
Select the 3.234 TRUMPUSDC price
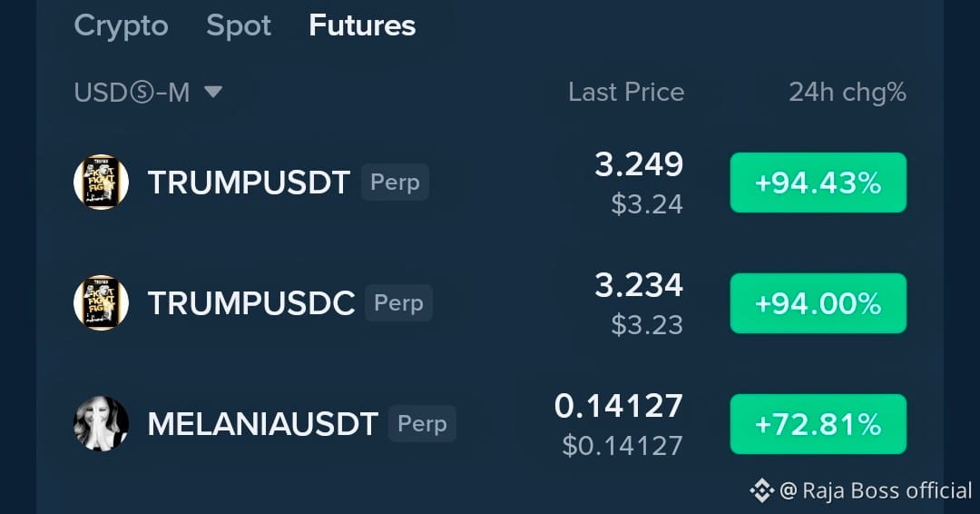(639, 285)
